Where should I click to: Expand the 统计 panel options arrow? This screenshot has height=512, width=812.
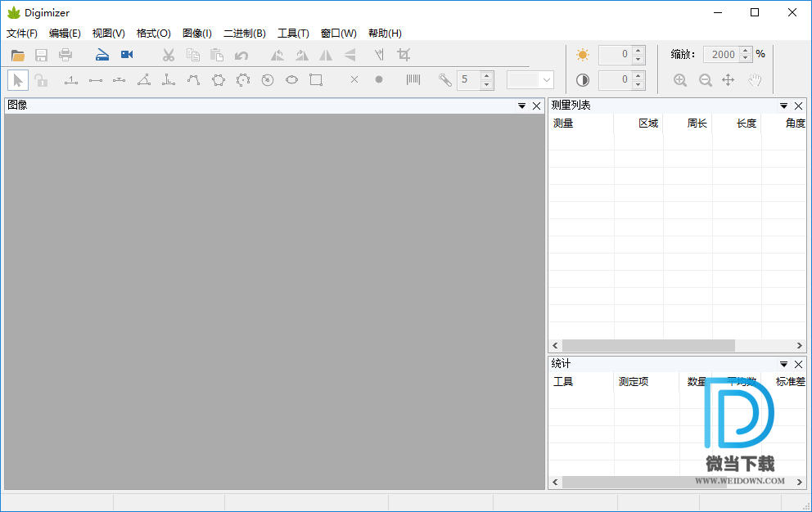pyautogui.click(x=783, y=364)
